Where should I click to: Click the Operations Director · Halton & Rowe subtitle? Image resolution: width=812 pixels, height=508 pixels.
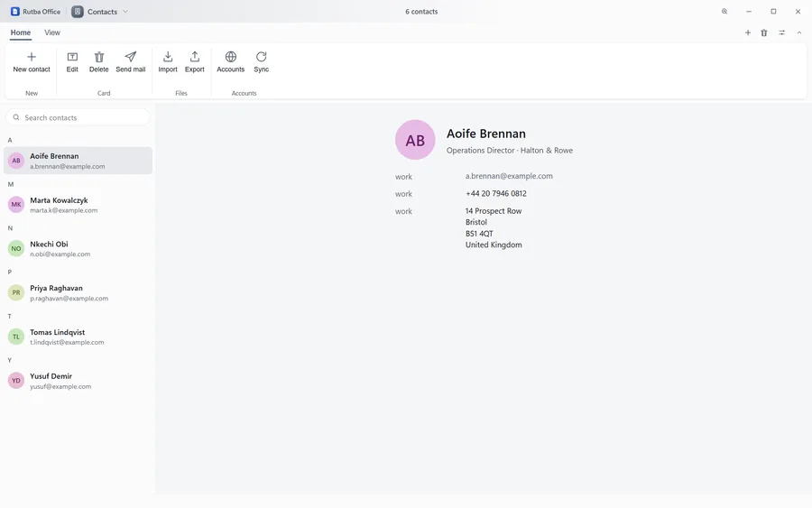(x=510, y=150)
